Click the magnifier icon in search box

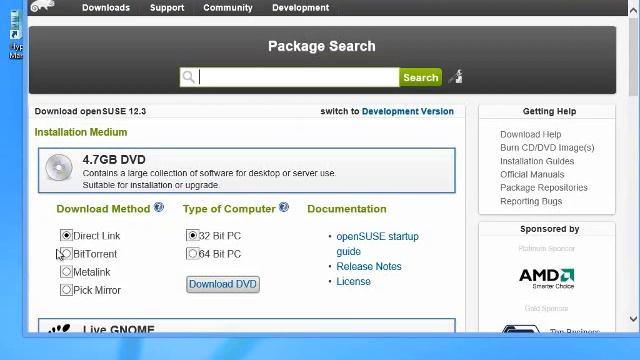point(188,77)
